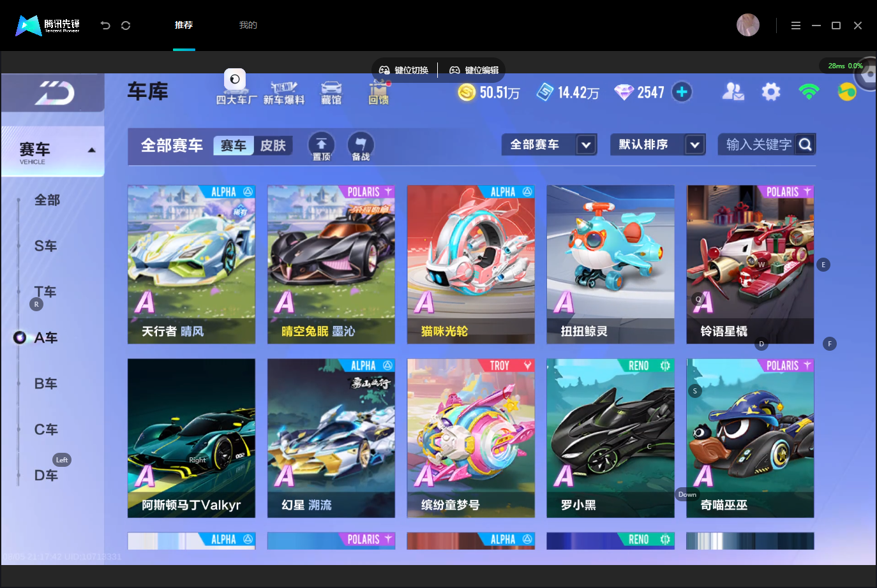Click the green Wi-Fi signal icon
Viewport: 877px width, 588px height.
pyautogui.click(x=809, y=92)
